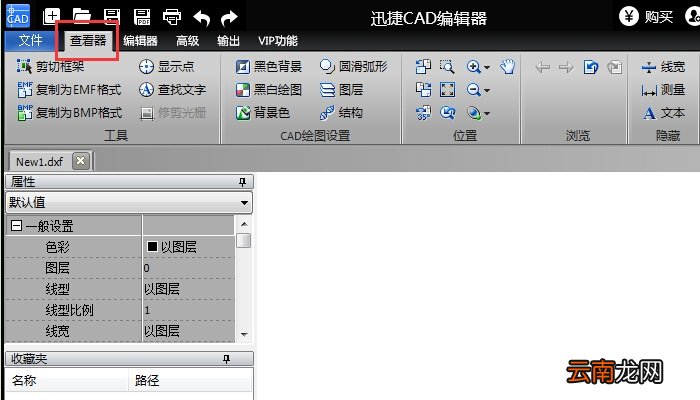This screenshot has height=400, width=700.
Task: Click 复制为EMF格式
Action: (69, 90)
